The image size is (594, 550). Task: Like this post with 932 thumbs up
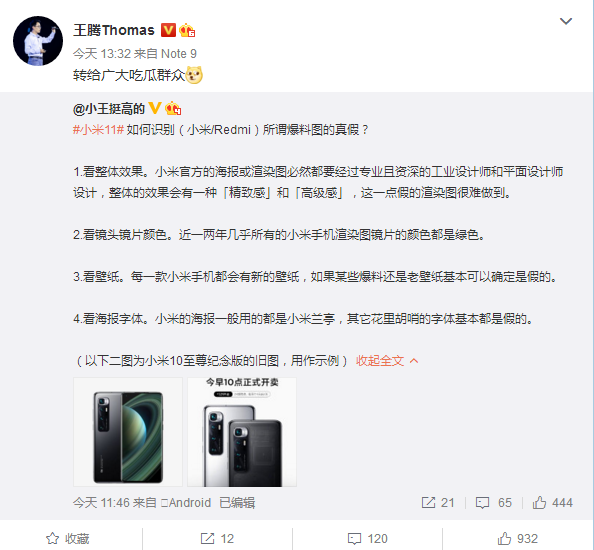[517, 538]
